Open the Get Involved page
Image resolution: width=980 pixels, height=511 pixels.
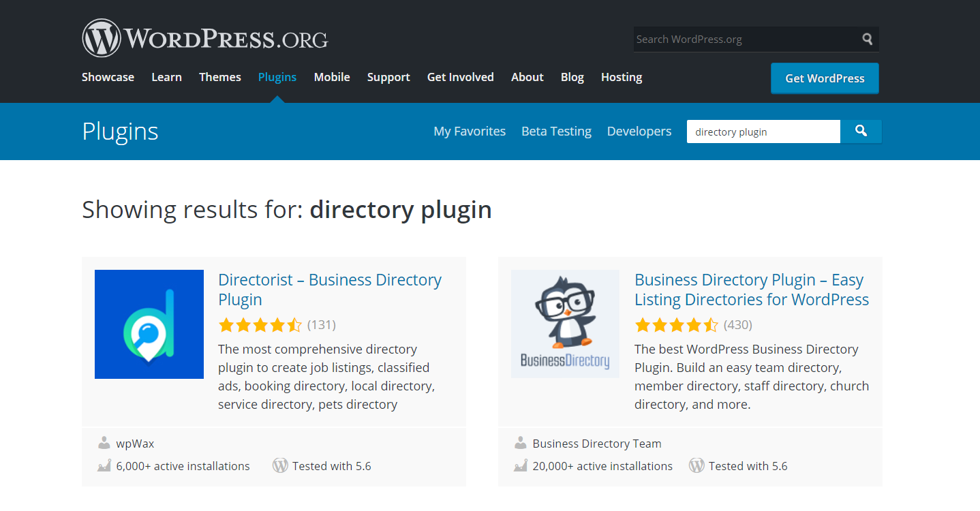(x=461, y=77)
